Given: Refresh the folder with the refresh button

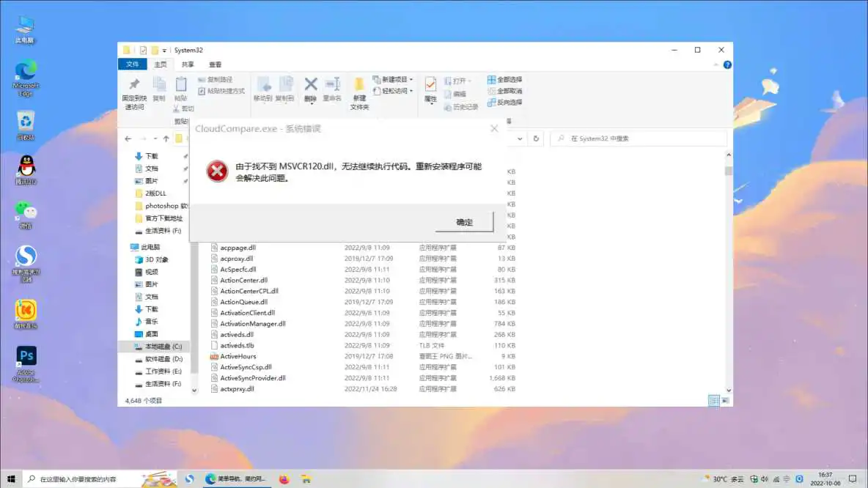Looking at the screenshot, I should [x=536, y=138].
